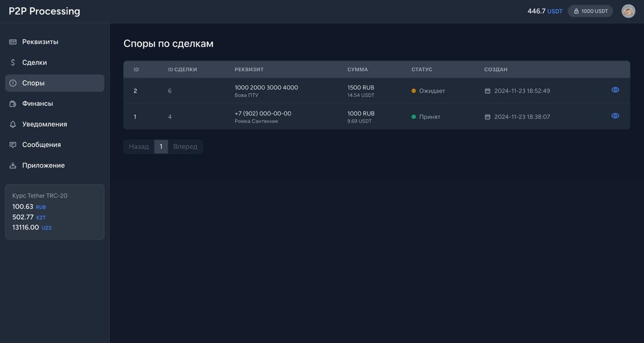Click the 100.63 RUB rate
This screenshot has height=343, width=644.
(x=29, y=207)
